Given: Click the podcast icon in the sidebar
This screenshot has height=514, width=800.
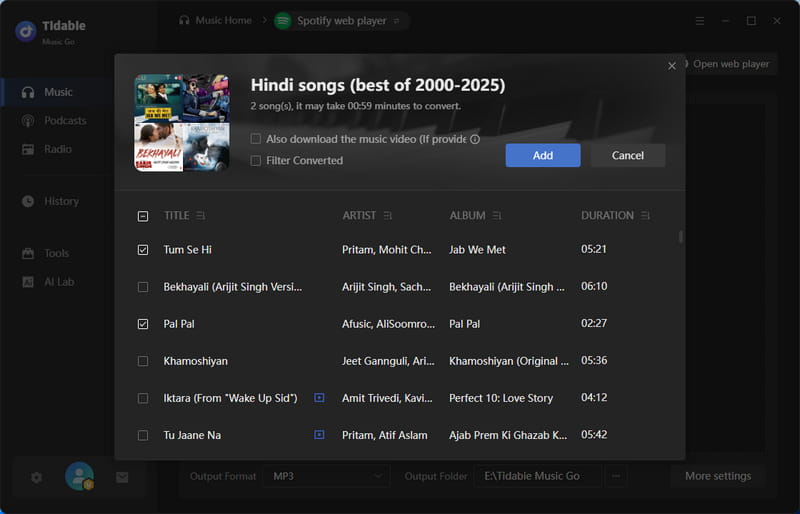Looking at the screenshot, I should tap(28, 120).
